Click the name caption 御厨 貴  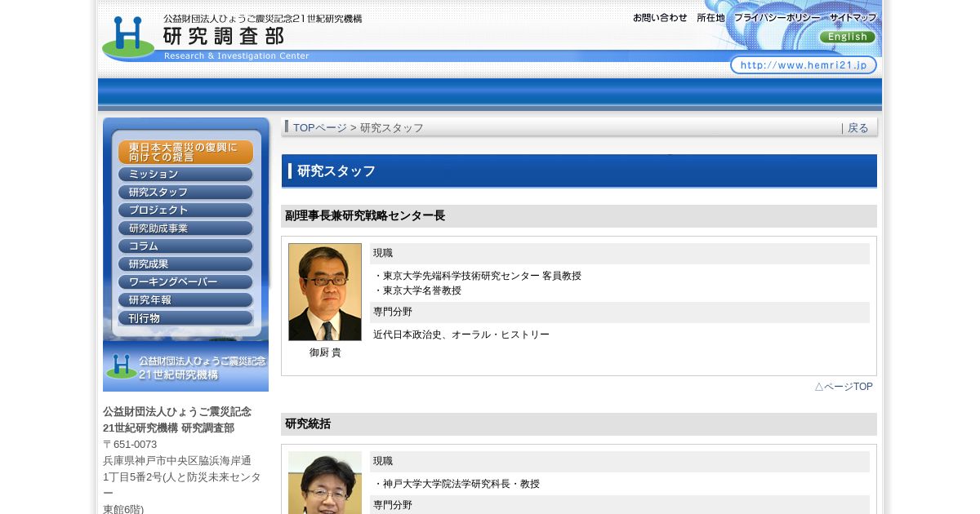[325, 352]
